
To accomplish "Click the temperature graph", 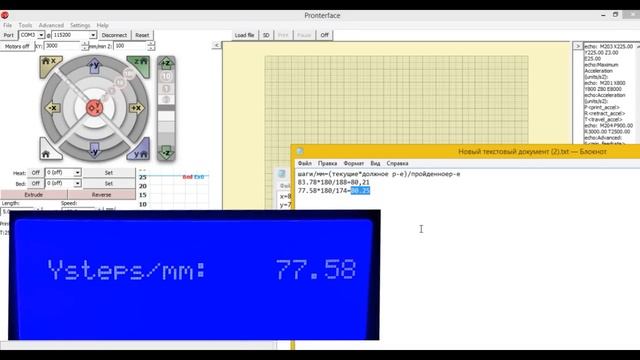I will tap(174, 189).
